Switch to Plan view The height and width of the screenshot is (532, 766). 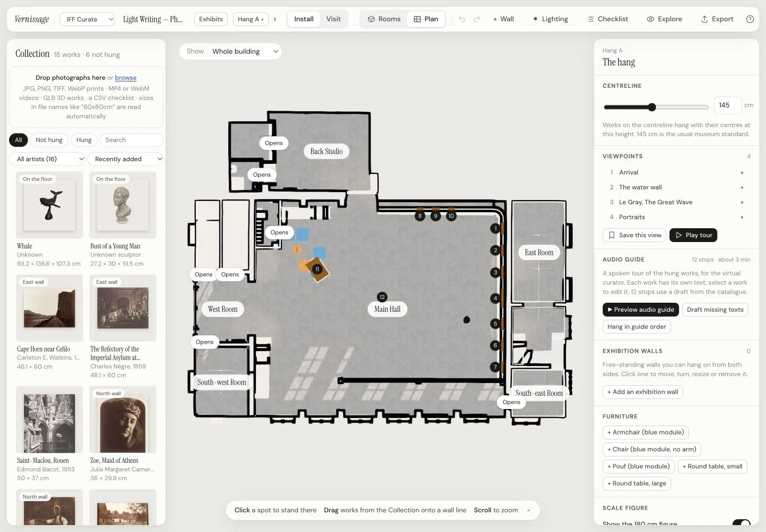(x=426, y=19)
